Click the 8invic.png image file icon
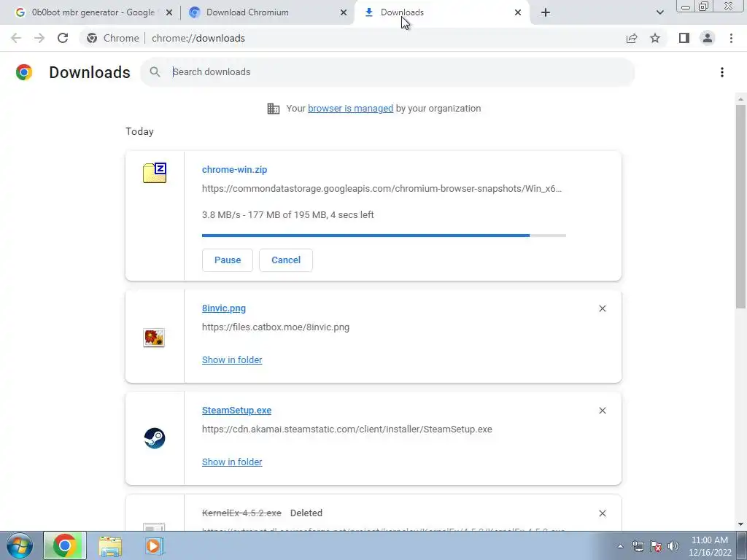The image size is (747, 560). point(154,338)
